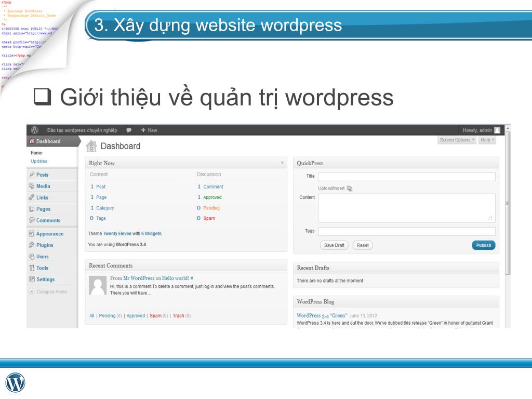This screenshot has width=532, height=399.
Task: Click the Save Draft button
Action: [x=334, y=245]
